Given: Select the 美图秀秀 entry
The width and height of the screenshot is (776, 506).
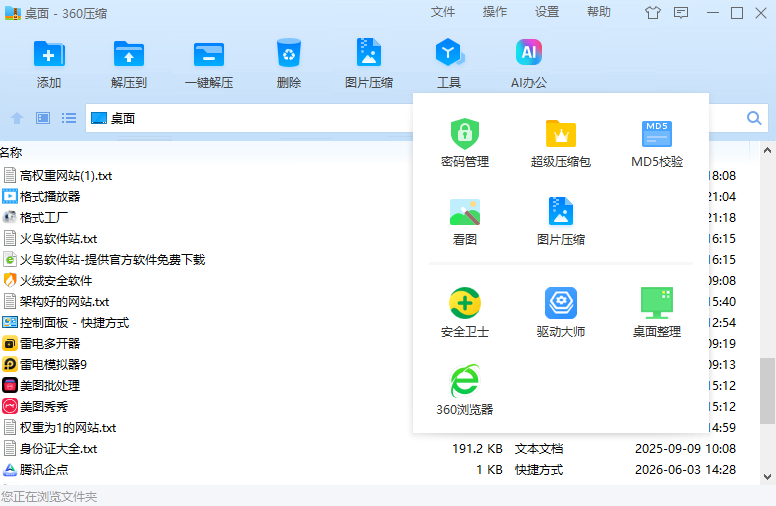Looking at the screenshot, I should pyautogui.click(x=36, y=406).
